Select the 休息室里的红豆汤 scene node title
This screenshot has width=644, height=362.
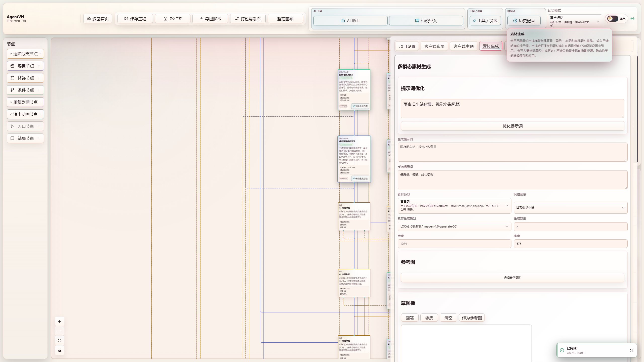(x=347, y=141)
